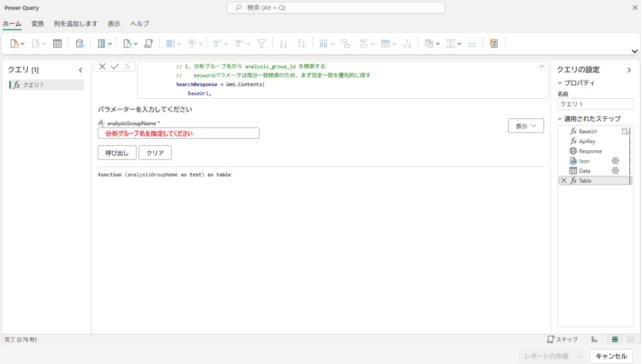Expand the ribbon with chevron at right edge
641x364 pixels.
(x=635, y=51)
